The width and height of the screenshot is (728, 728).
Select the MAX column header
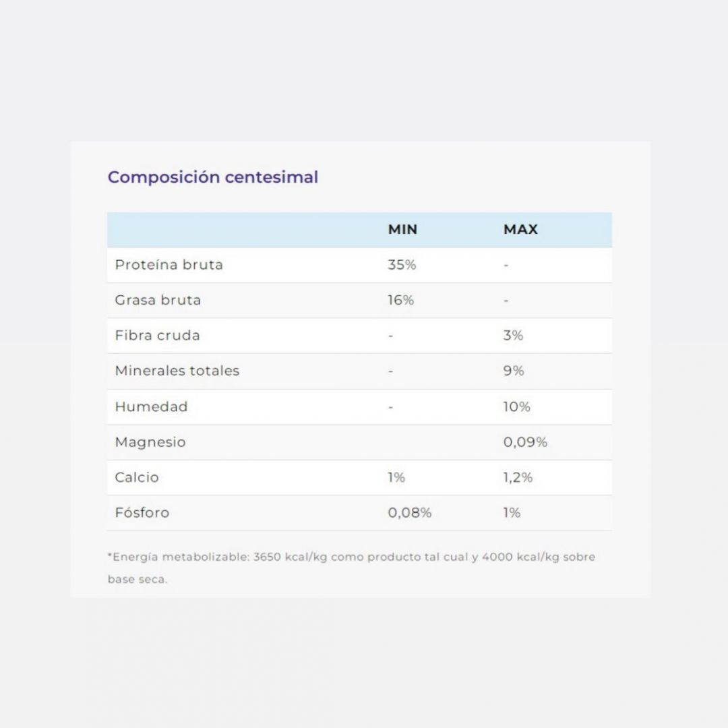(x=520, y=229)
